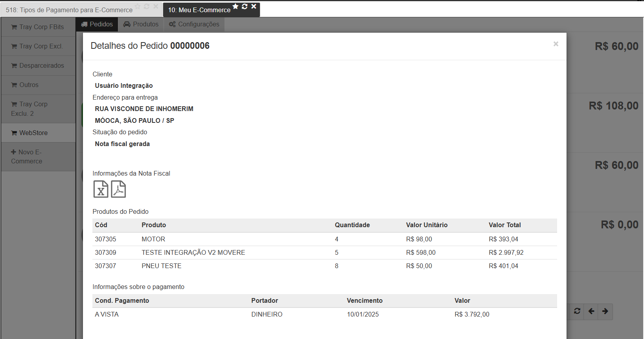Open the Configurações tab
644x339 pixels.
coord(194,24)
